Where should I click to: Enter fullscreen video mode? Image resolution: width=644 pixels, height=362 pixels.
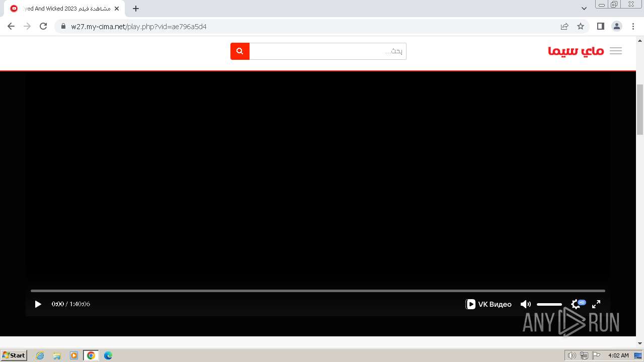pyautogui.click(x=596, y=304)
